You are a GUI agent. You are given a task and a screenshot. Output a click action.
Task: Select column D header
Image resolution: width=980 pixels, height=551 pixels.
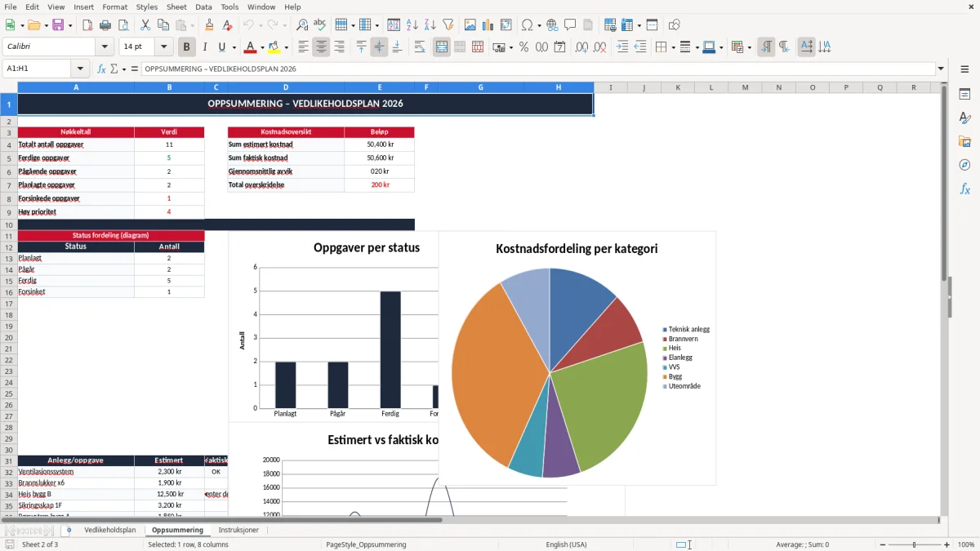coord(286,87)
